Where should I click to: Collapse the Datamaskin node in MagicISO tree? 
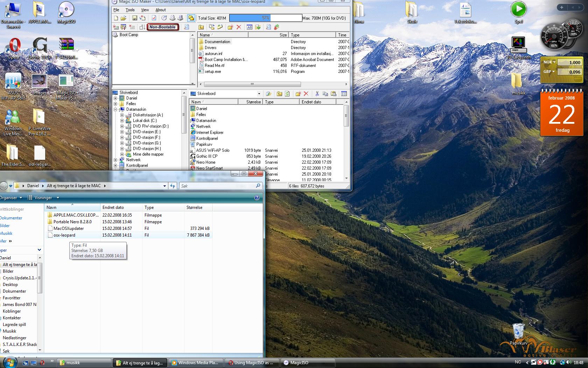coord(115,109)
